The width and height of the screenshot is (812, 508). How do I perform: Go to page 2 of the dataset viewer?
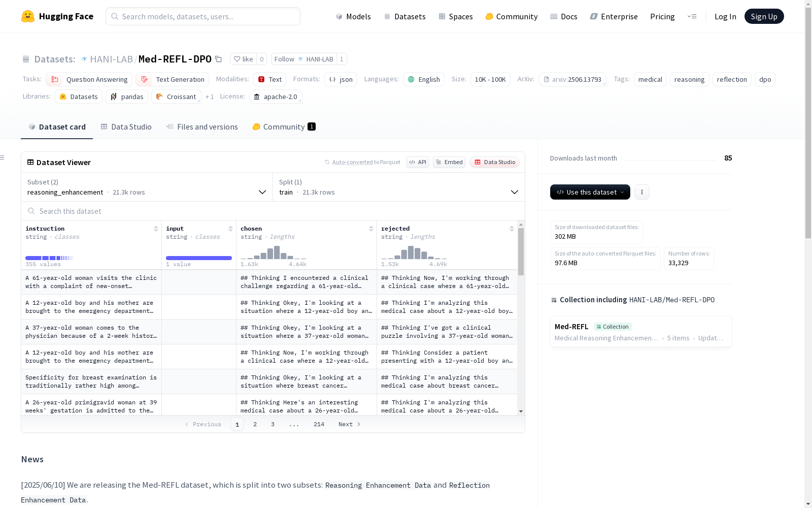[x=255, y=424]
